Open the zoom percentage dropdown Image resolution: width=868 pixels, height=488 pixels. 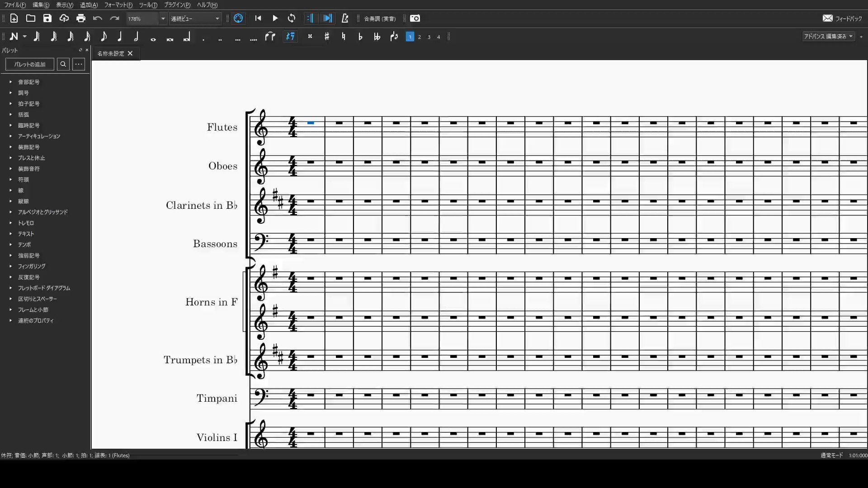click(x=164, y=19)
